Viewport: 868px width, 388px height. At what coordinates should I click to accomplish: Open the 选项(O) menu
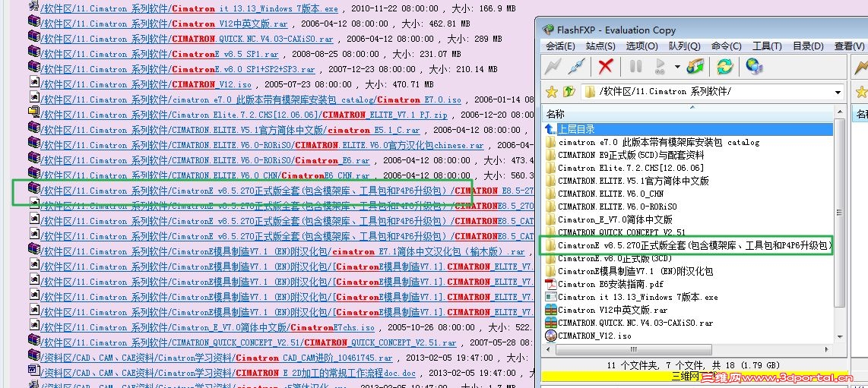point(642,46)
